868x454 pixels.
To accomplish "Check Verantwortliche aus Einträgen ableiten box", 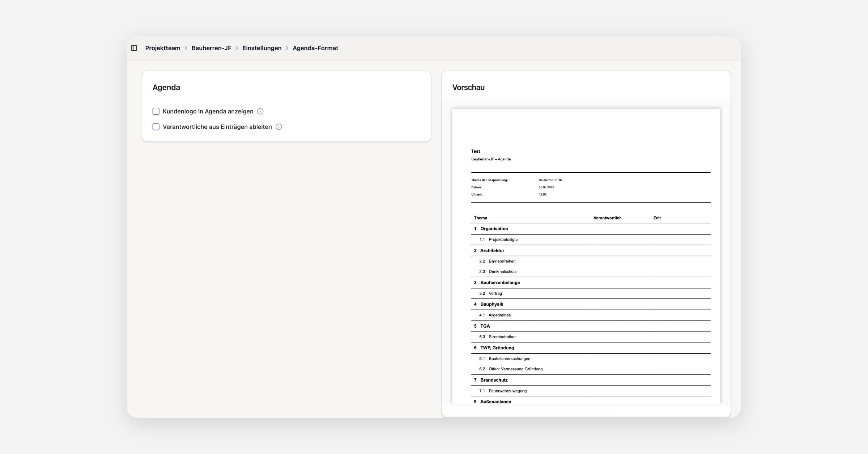I will pos(156,127).
